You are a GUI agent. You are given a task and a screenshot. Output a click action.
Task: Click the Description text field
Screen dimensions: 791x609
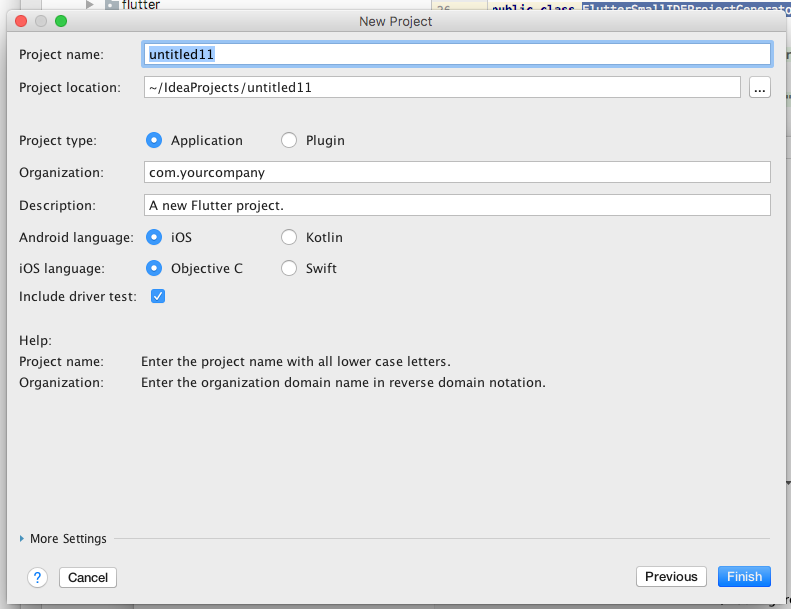point(457,205)
